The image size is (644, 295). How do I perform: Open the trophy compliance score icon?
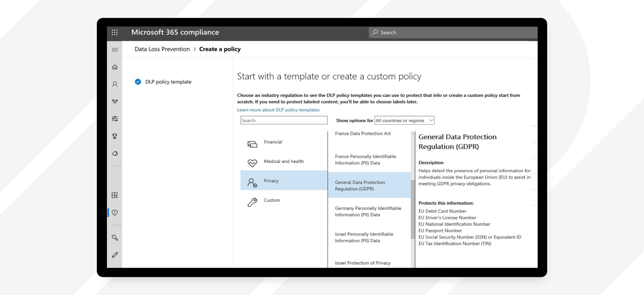click(x=115, y=136)
